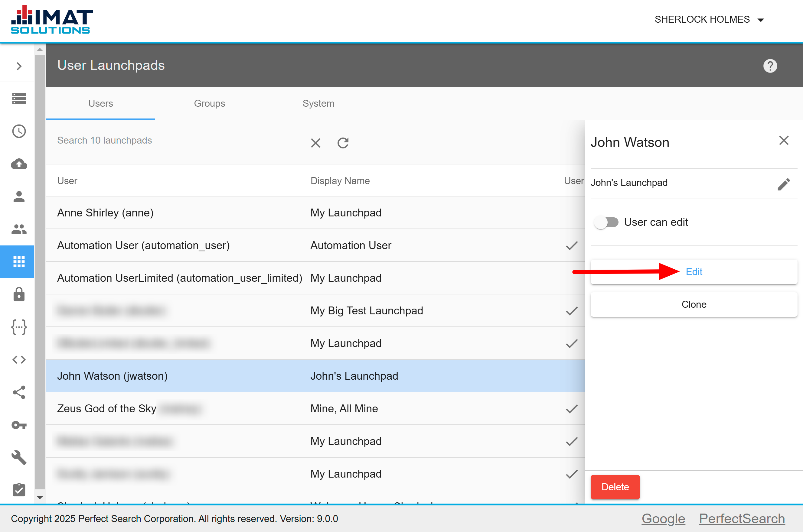Image resolution: width=803 pixels, height=532 pixels.
Task: Open the storage list icon in sidebar
Action: (19, 99)
